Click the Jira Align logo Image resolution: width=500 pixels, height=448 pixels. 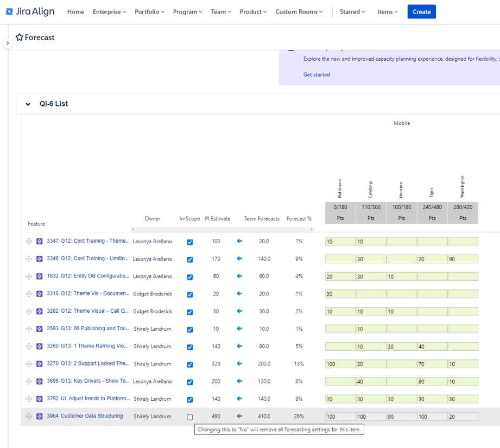tap(30, 12)
